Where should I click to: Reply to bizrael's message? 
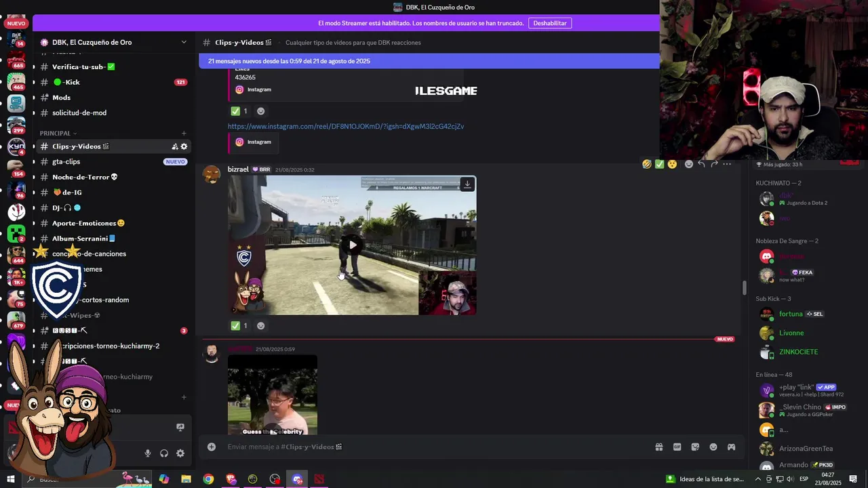pos(702,164)
